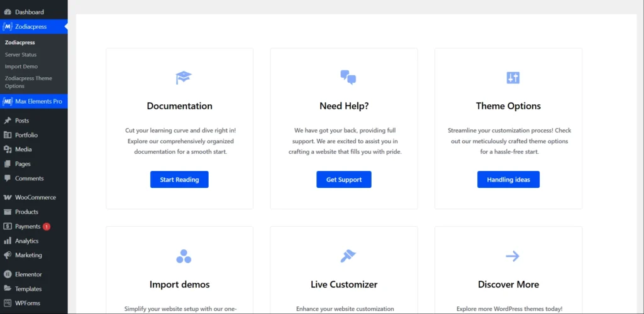Click the three-circles Import demos icon
Screen dimensions: 644x314
[184, 256]
